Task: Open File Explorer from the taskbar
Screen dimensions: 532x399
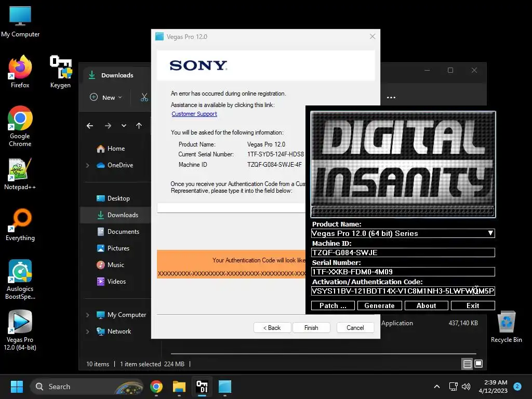Action: coord(179,387)
